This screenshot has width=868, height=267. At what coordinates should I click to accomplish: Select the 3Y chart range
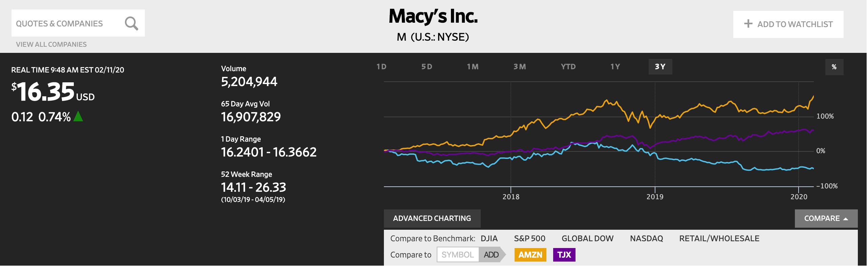(660, 67)
